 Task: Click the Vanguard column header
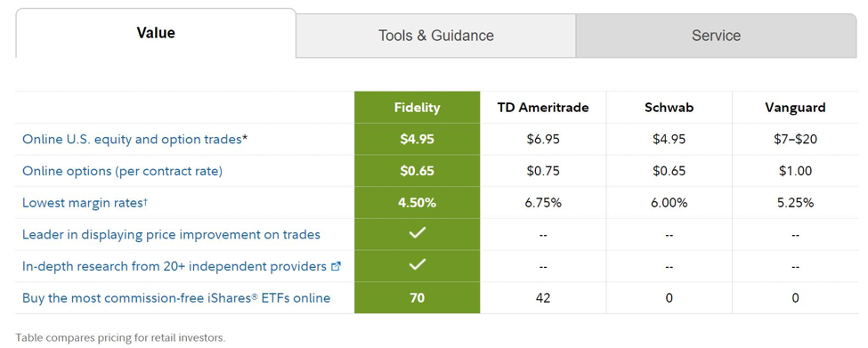(x=795, y=108)
